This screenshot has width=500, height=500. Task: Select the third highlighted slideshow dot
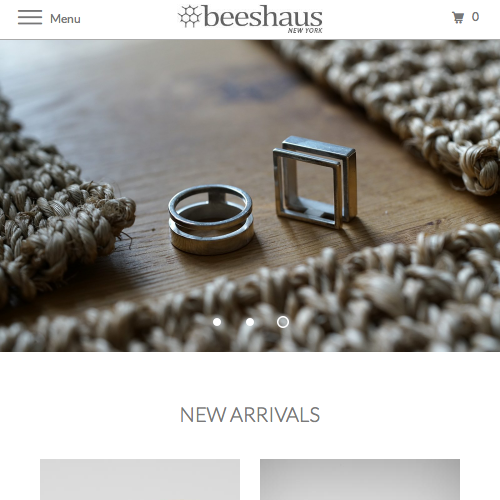click(283, 322)
